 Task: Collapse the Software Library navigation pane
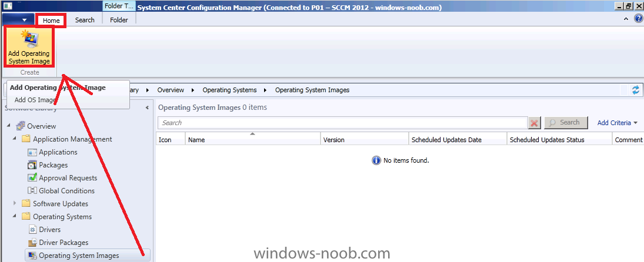pyautogui.click(x=147, y=108)
